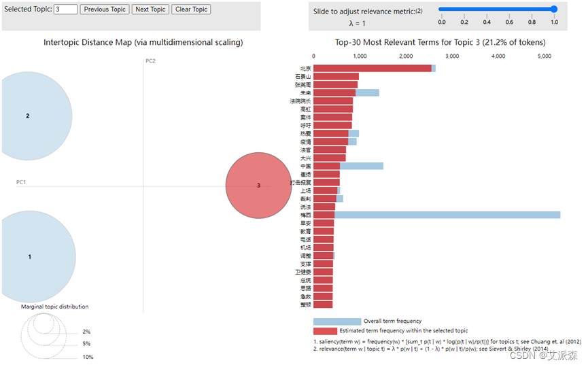Screen dimensions: 588x367
Task: Click the 5% marginal distribution legend label
Action: (86, 343)
